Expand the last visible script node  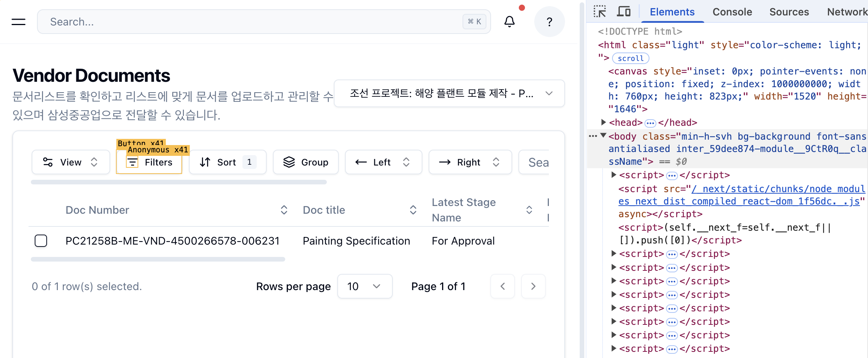tap(614, 348)
